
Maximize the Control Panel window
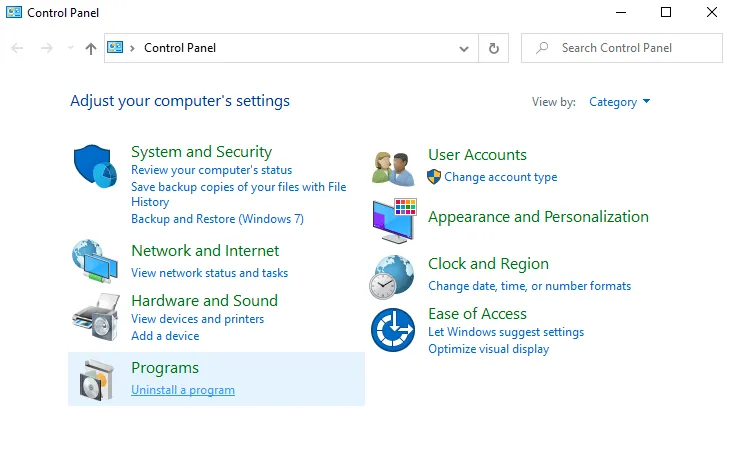click(x=666, y=12)
